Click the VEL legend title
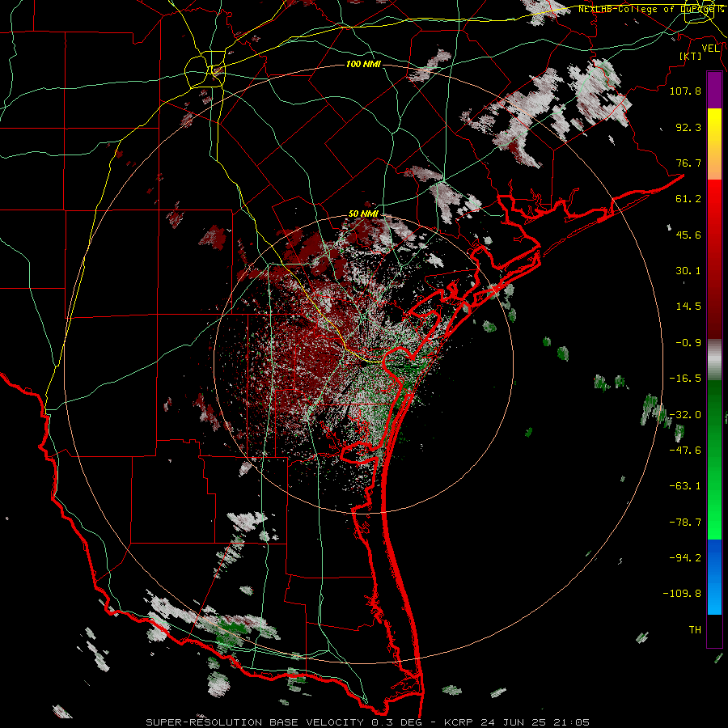The width and height of the screenshot is (728, 728). coord(711,49)
